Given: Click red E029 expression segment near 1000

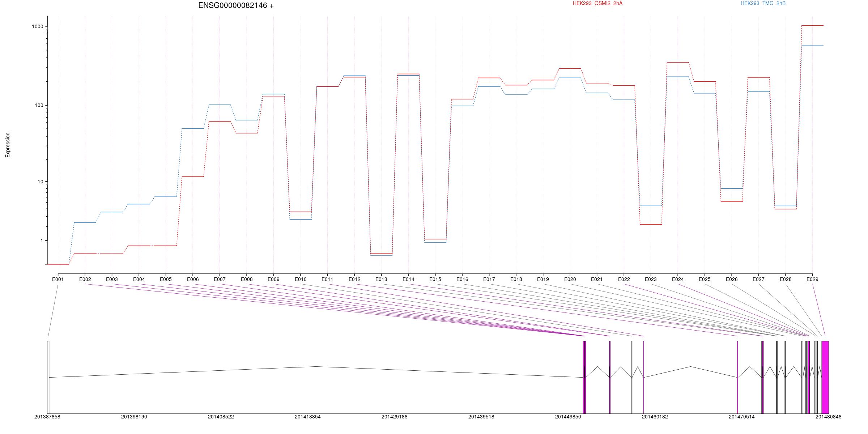Looking at the screenshot, I should point(812,26).
